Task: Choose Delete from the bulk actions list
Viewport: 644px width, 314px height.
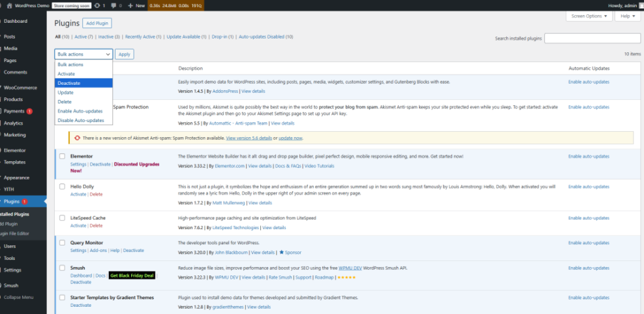Action: pos(84,102)
